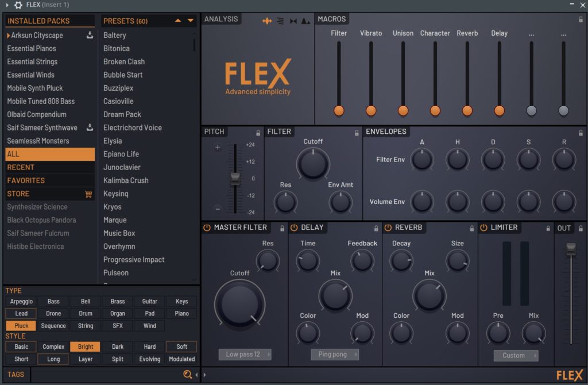The image size is (588, 385).
Task: Lock the Reverb section
Action: (x=472, y=228)
